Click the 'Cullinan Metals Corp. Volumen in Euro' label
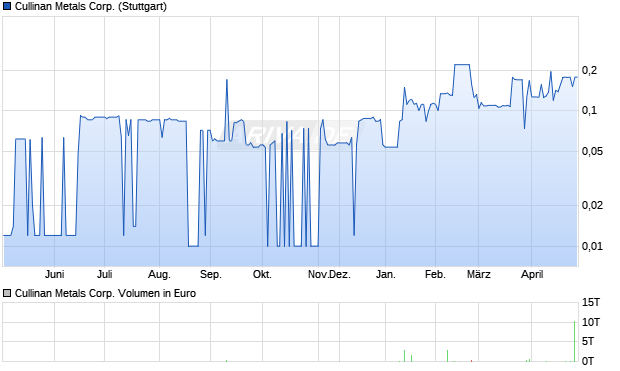The width and height of the screenshot is (620, 371). pos(105,293)
